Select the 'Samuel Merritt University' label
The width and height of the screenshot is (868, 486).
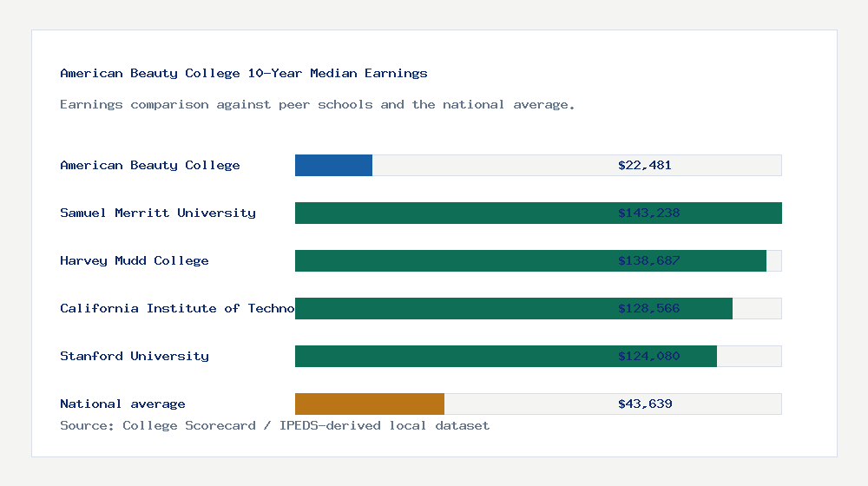coord(158,213)
